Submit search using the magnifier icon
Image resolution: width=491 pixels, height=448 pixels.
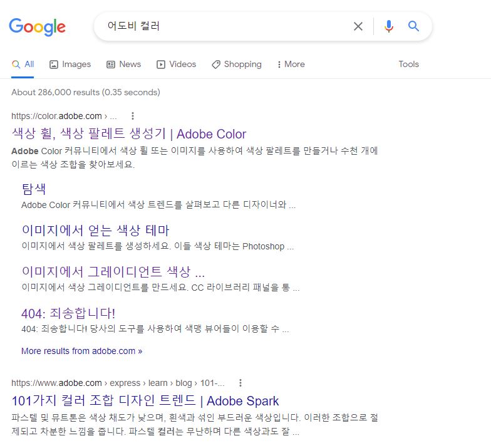[x=413, y=26]
